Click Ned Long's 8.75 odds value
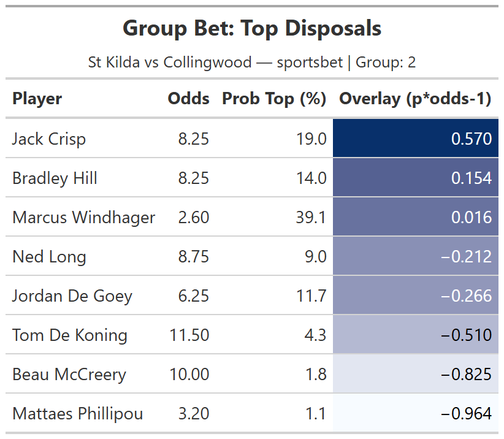The image size is (504, 439). pos(194,257)
